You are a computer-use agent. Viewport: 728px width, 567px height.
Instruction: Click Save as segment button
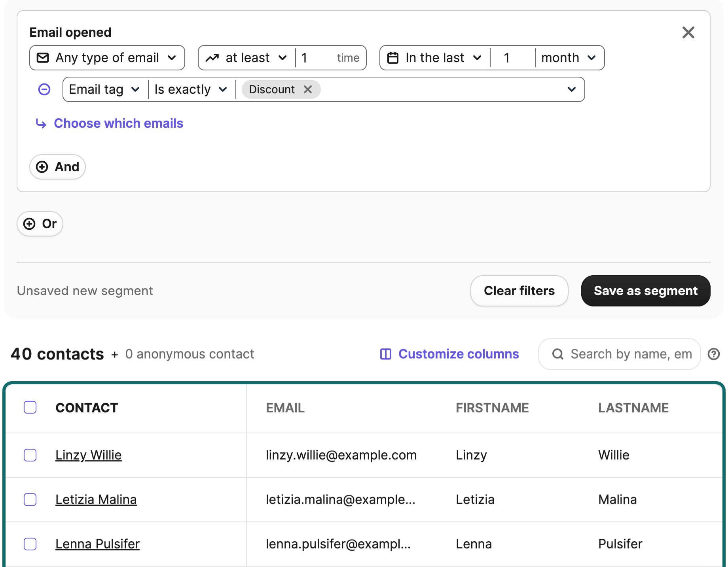point(645,291)
